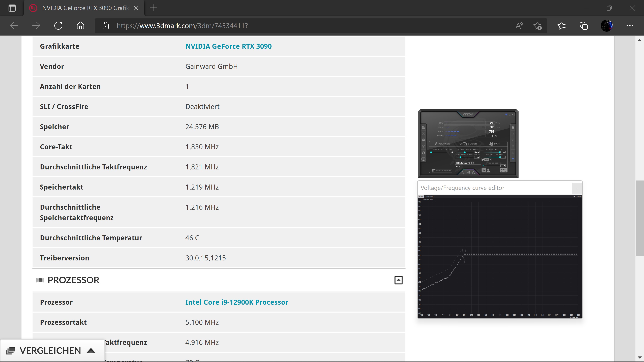Open NVIDIA GeForce RTX 3090 link
Image resolution: width=644 pixels, height=362 pixels.
coord(228,46)
